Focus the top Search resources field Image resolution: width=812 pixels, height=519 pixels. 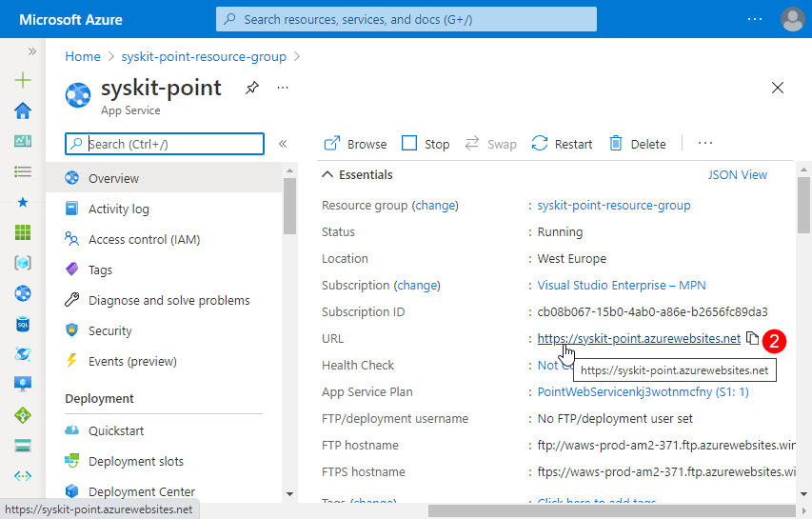(x=406, y=19)
